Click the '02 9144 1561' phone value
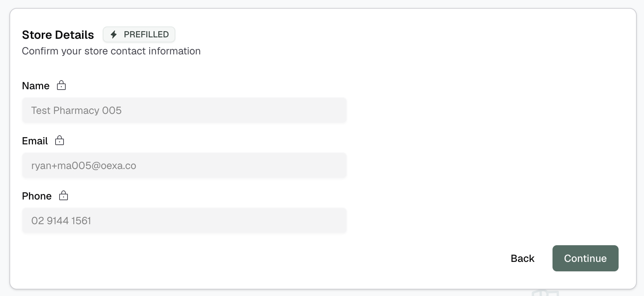The width and height of the screenshot is (644, 296). pos(61,221)
